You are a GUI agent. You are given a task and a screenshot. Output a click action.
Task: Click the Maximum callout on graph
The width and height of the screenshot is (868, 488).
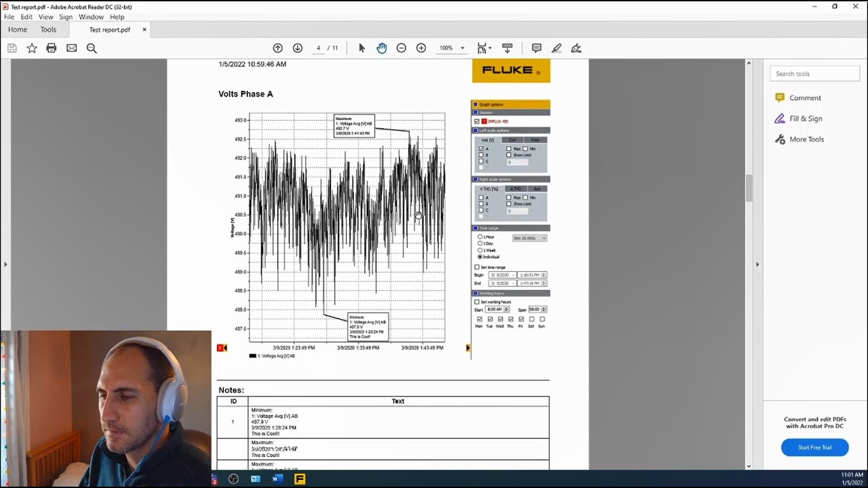pyautogui.click(x=354, y=126)
